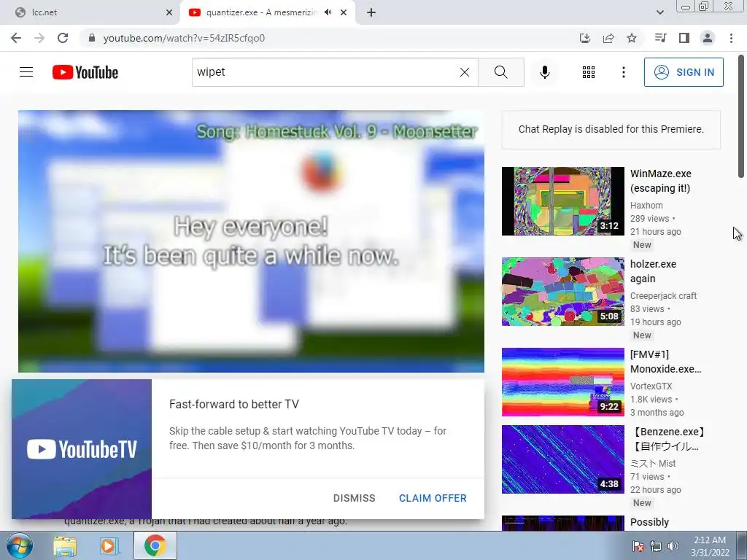Open holzer.exe again thumbnail
The width and height of the screenshot is (747, 560).
[562, 292]
